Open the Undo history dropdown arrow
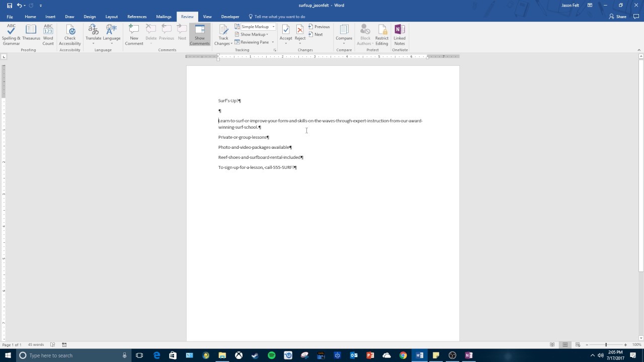644x362 pixels. (x=25, y=6)
